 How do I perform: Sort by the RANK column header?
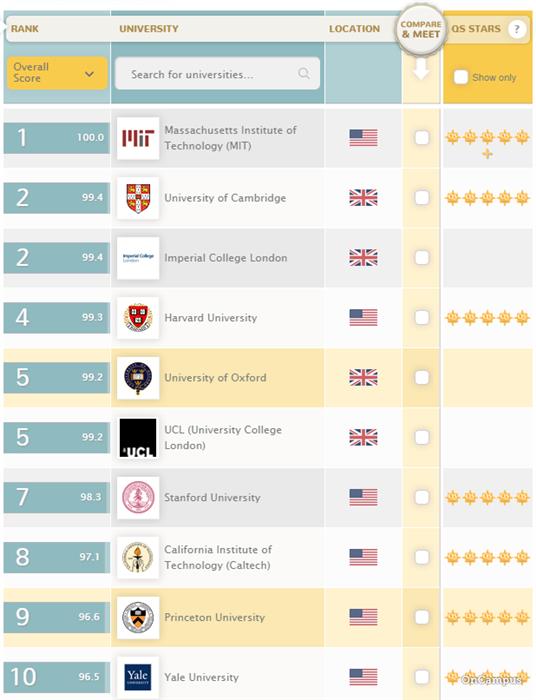click(25, 29)
